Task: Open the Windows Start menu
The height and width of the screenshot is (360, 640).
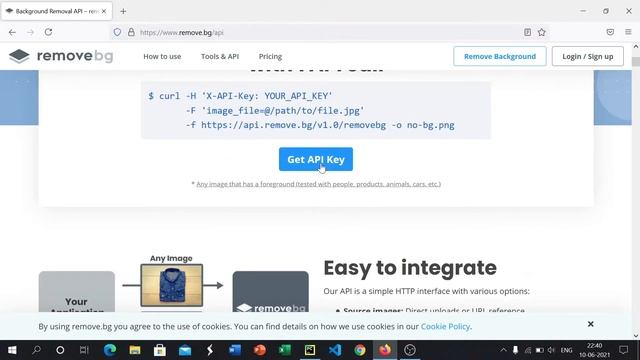Action: pos(12,350)
